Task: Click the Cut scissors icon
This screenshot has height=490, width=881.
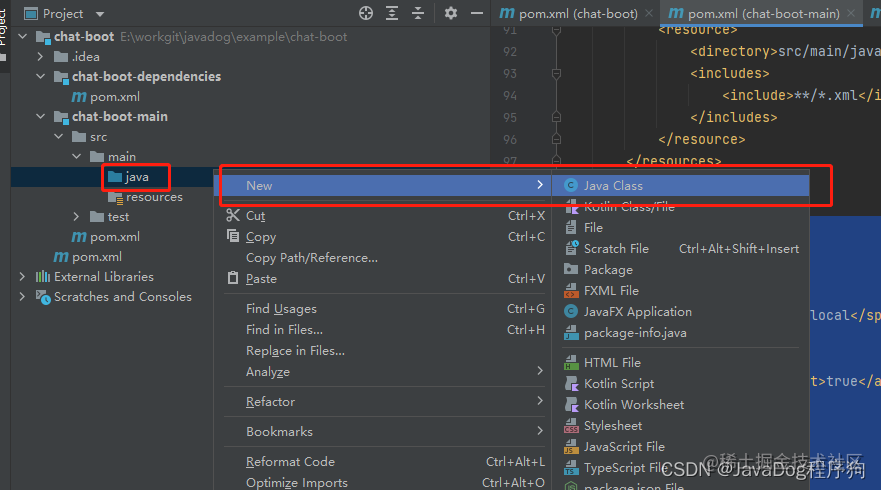Action: click(233, 215)
